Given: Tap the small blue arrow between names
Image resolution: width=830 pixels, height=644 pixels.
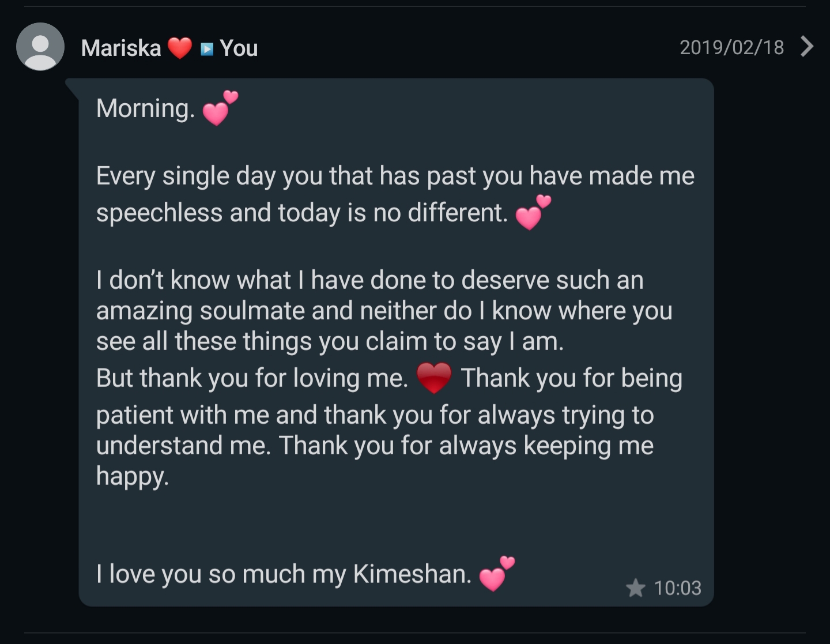Looking at the screenshot, I should [206, 48].
